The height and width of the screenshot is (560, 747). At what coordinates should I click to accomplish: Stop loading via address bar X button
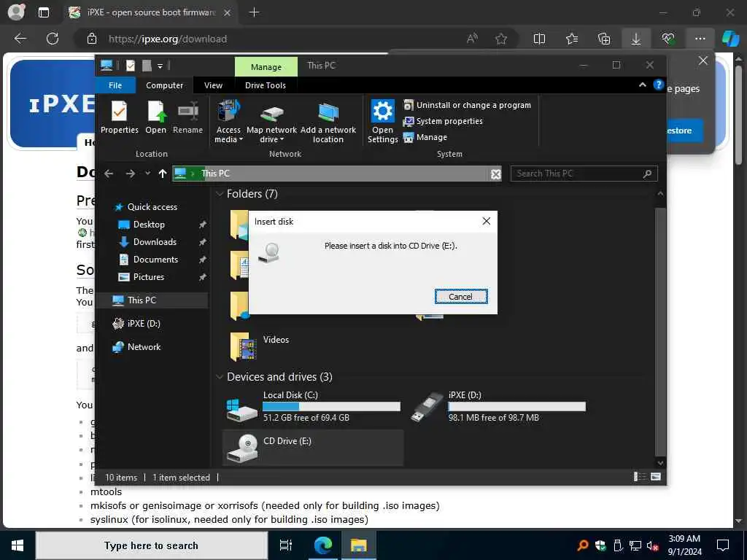point(496,174)
